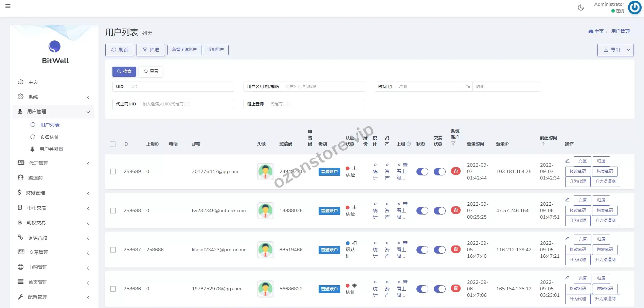
Task: Click the system account filter funnel icon
Action: 453,144
